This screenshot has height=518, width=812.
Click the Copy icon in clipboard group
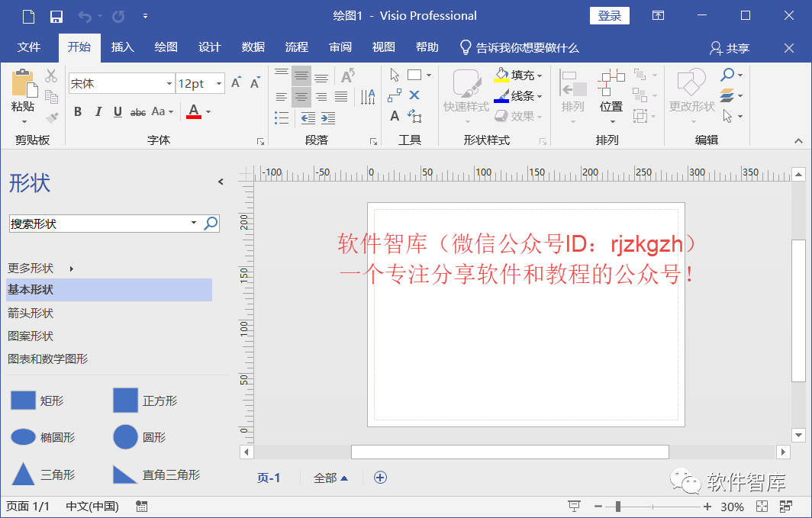click(x=50, y=97)
